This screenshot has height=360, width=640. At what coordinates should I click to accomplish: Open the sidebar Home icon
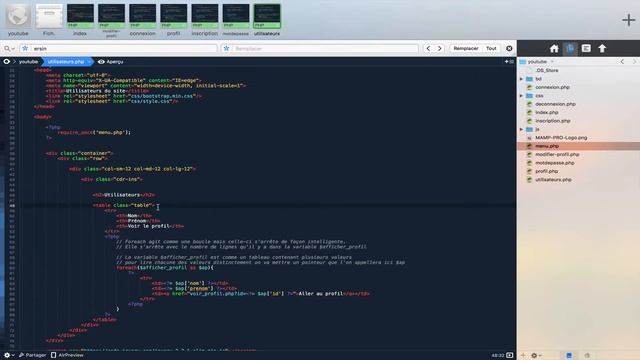(x=554, y=49)
